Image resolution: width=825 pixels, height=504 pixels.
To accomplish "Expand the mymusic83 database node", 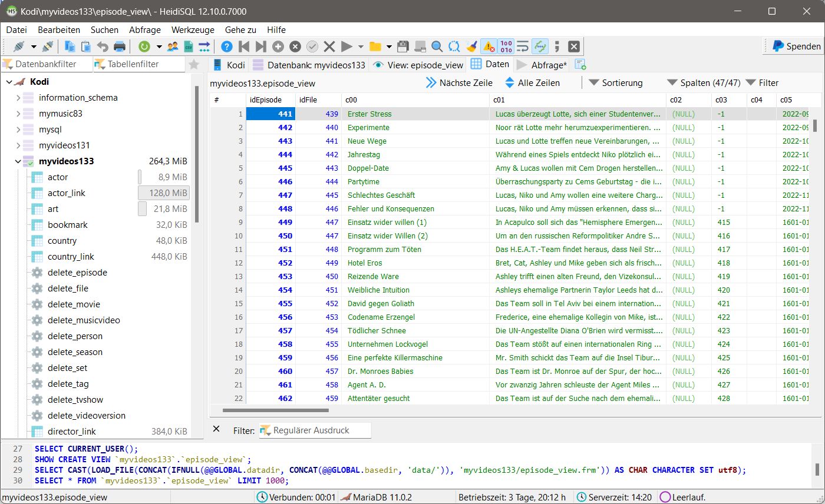I will 18,114.
